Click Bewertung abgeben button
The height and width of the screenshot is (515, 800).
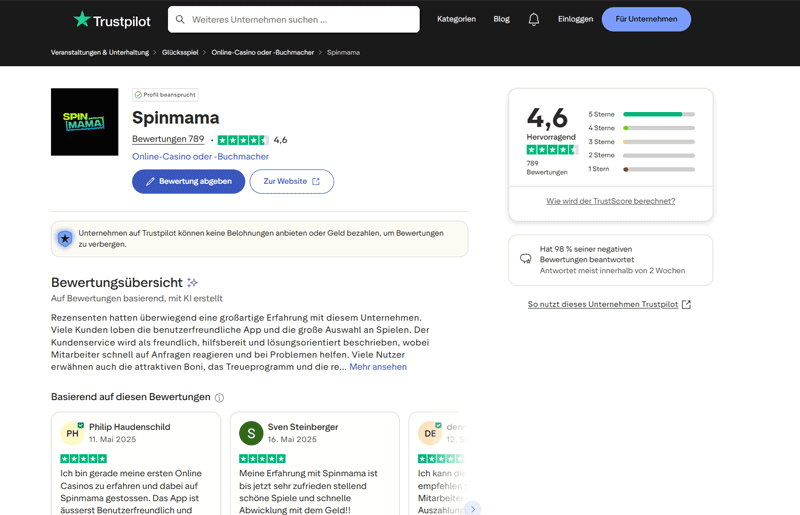[188, 181]
